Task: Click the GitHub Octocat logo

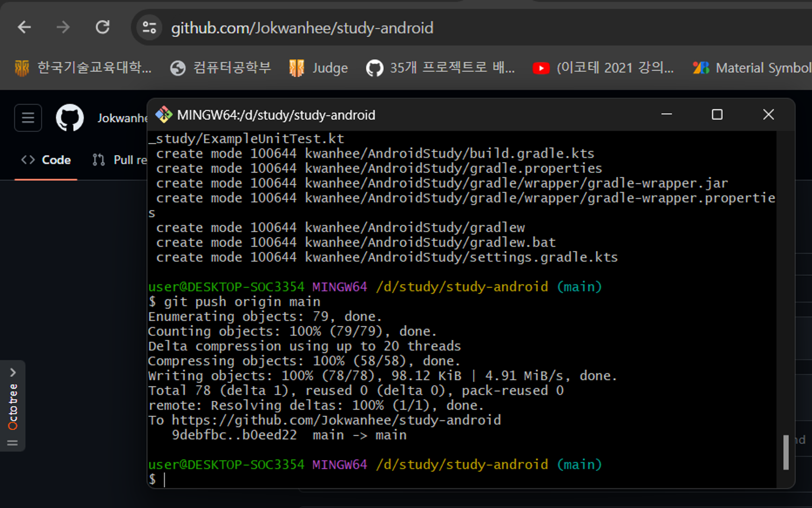Action: pyautogui.click(x=70, y=118)
